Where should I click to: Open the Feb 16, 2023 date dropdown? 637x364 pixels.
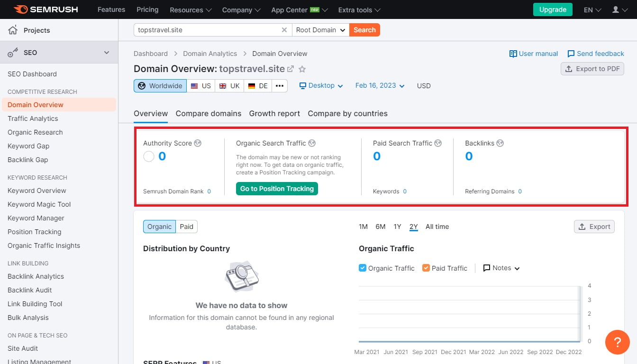click(x=380, y=86)
